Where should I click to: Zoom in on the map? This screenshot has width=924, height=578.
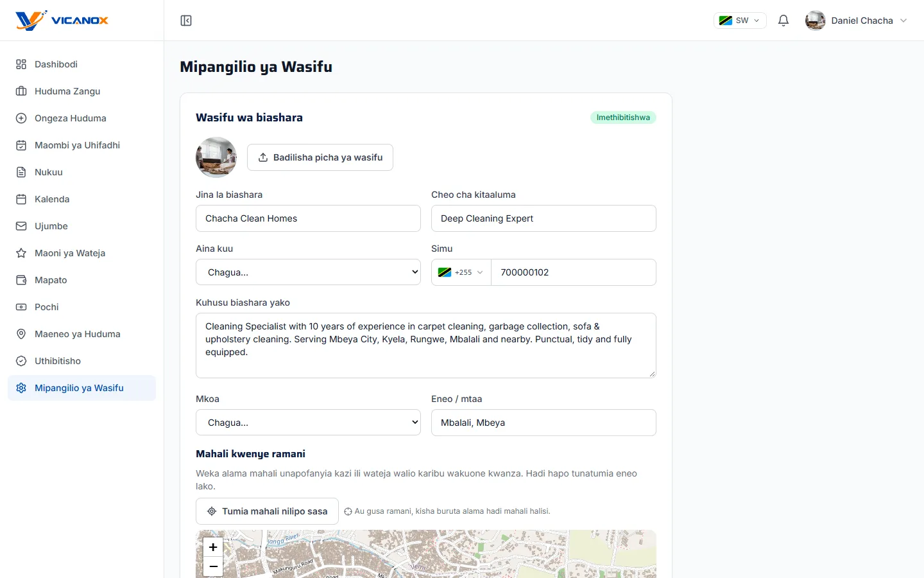(213, 547)
